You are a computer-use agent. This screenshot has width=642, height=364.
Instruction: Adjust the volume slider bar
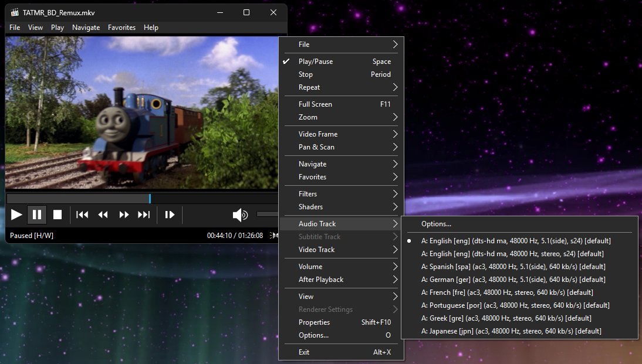[x=267, y=214]
